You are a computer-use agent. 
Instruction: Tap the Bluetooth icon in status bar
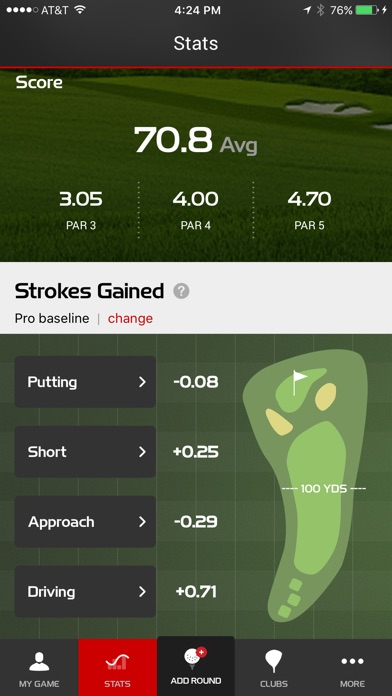[x=320, y=10]
